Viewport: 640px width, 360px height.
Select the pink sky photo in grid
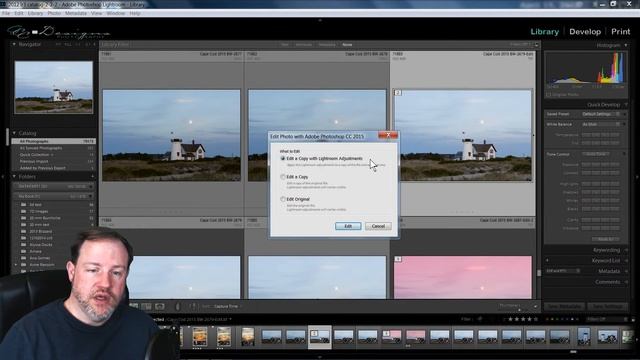pyautogui.click(x=463, y=277)
